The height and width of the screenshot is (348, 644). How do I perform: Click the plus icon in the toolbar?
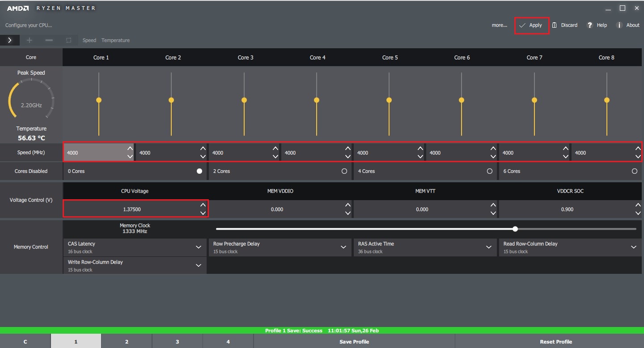30,40
